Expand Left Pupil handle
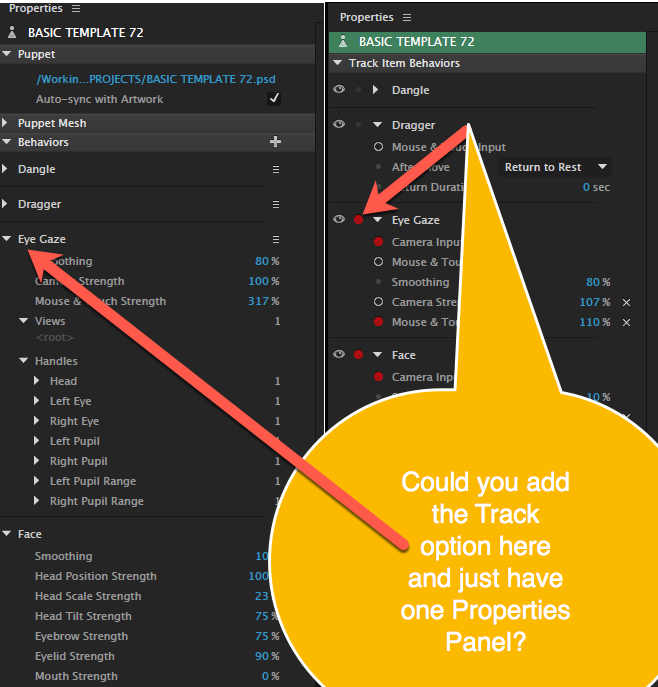This screenshot has height=687, width=658. tap(37, 440)
